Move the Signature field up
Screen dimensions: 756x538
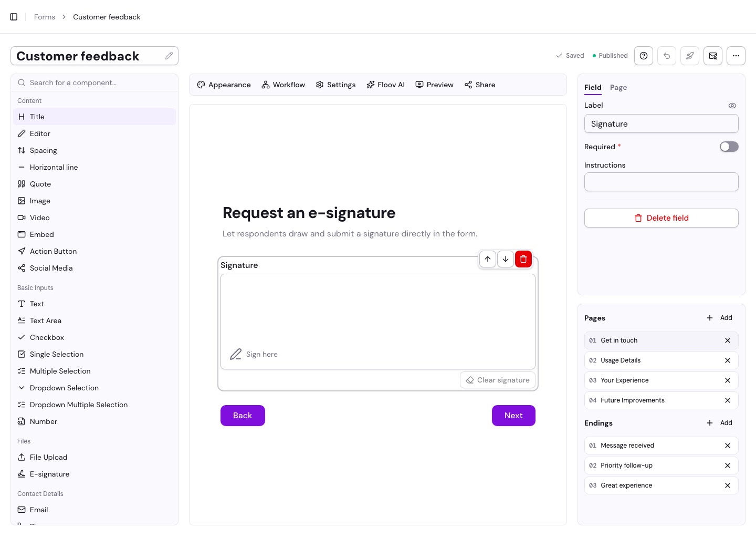(x=488, y=259)
